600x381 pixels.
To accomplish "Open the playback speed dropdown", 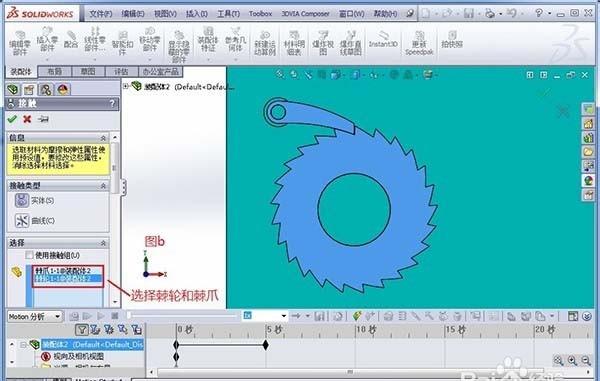I will (284, 316).
